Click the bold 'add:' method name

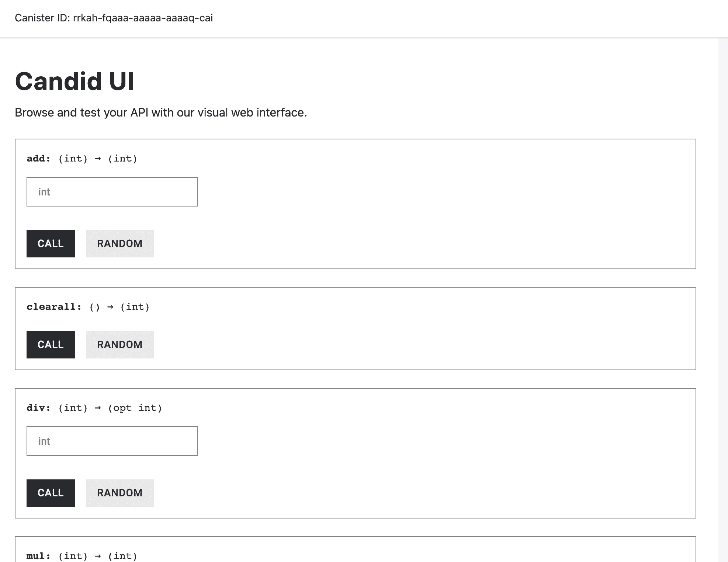pos(38,159)
